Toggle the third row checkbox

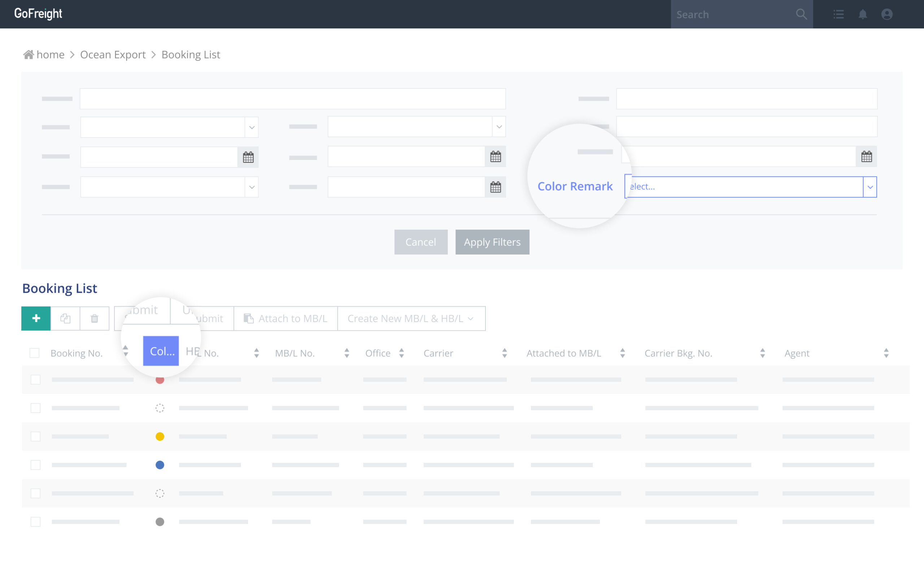[x=35, y=436]
